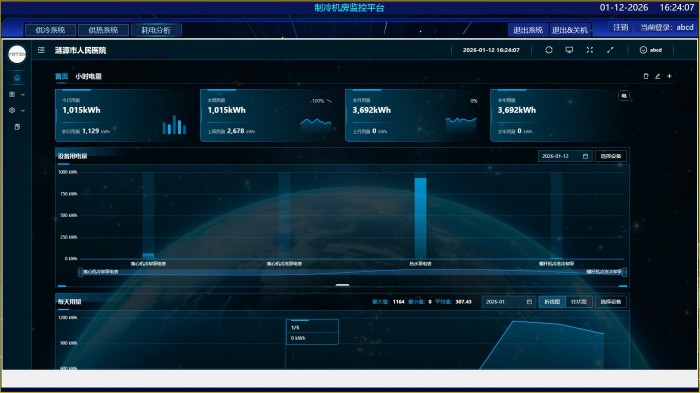Viewport: 700px width, 393px height.
Task: Click the pencil edit icon
Action: point(658,76)
